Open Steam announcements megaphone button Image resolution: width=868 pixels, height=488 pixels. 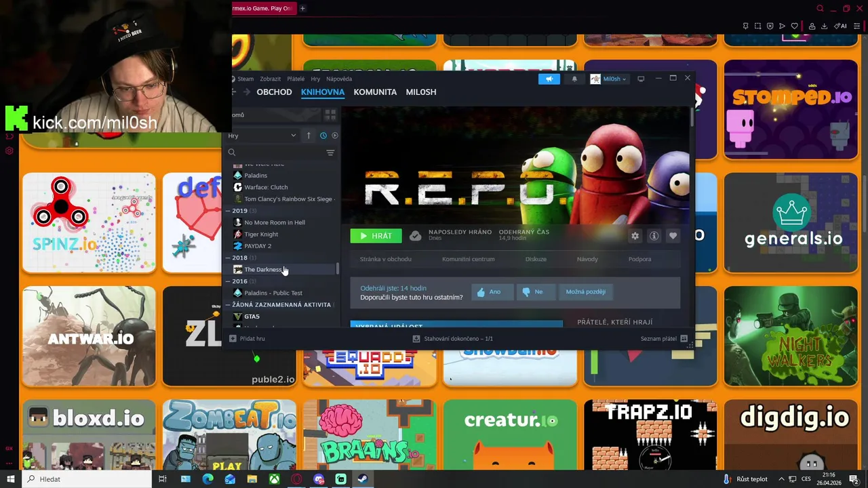tap(549, 79)
